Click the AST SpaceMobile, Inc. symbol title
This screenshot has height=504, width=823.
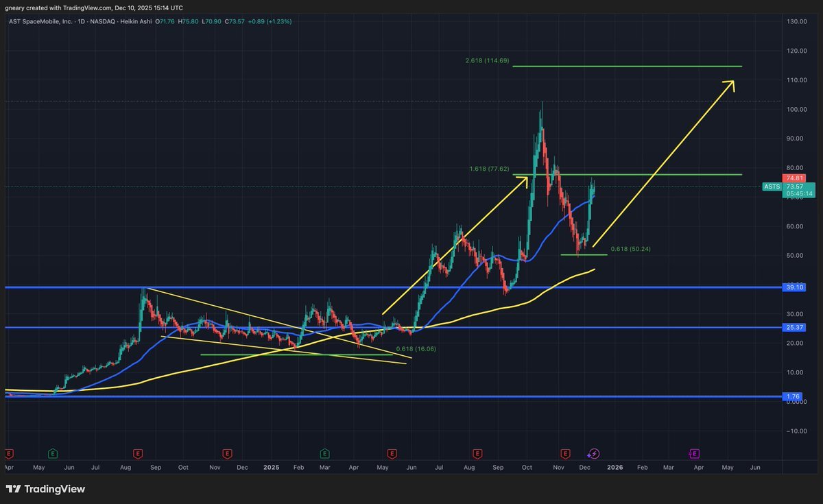coord(40,21)
